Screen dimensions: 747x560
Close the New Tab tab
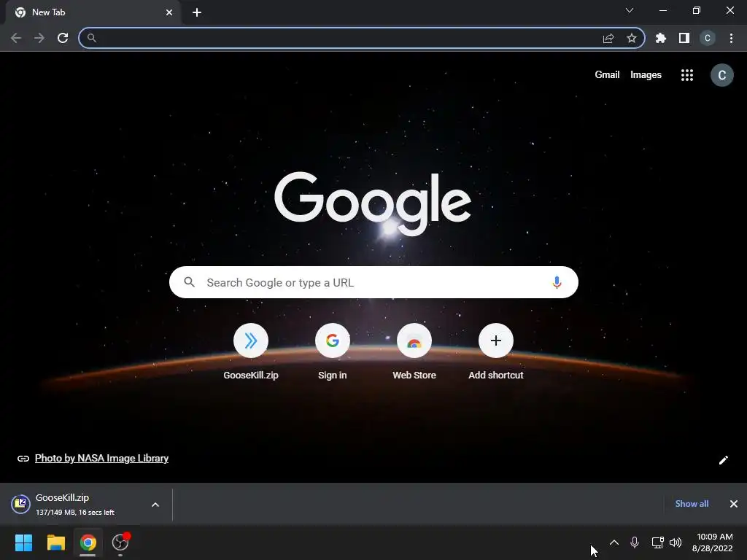coord(169,12)
